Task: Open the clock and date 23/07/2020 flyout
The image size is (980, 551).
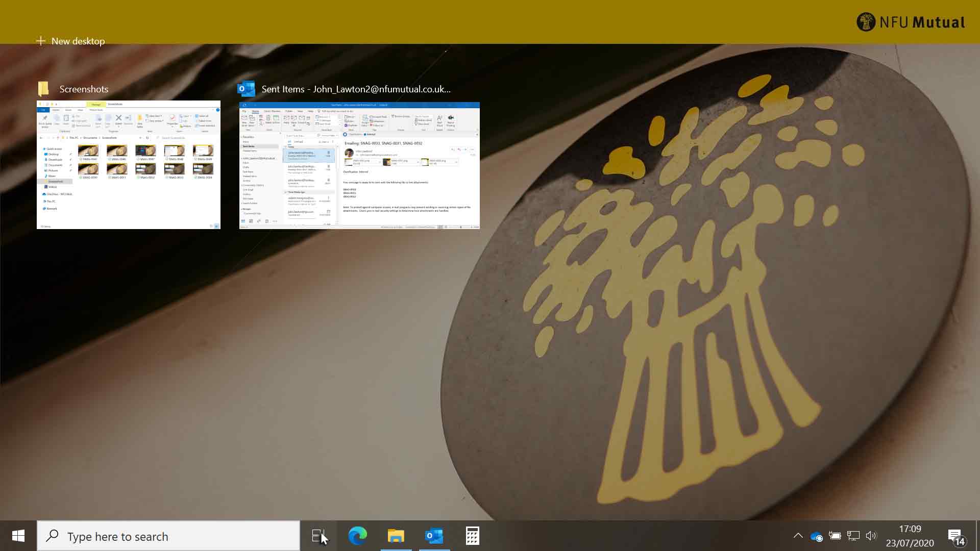Action: coord(910,536)
